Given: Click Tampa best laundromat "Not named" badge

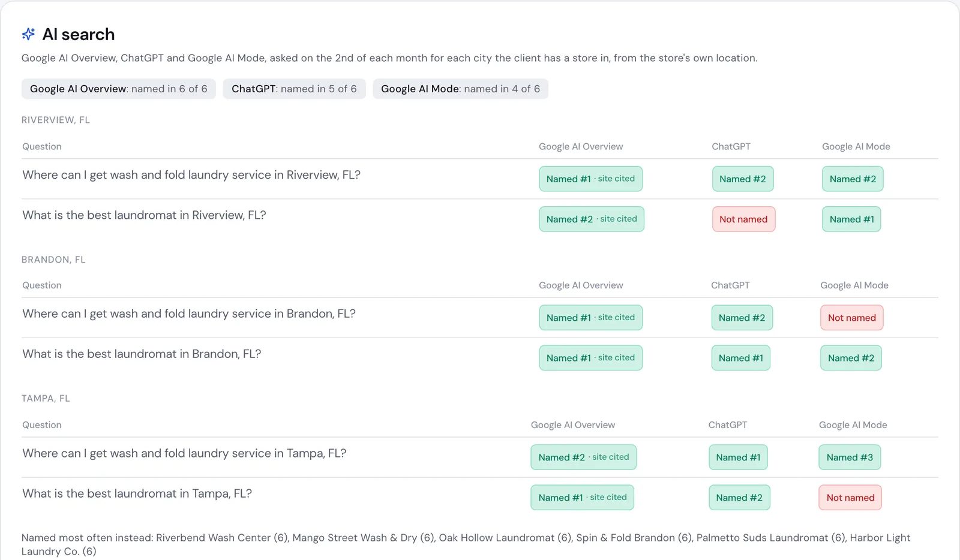Looking at the screenshot, I should click(850, 497).
